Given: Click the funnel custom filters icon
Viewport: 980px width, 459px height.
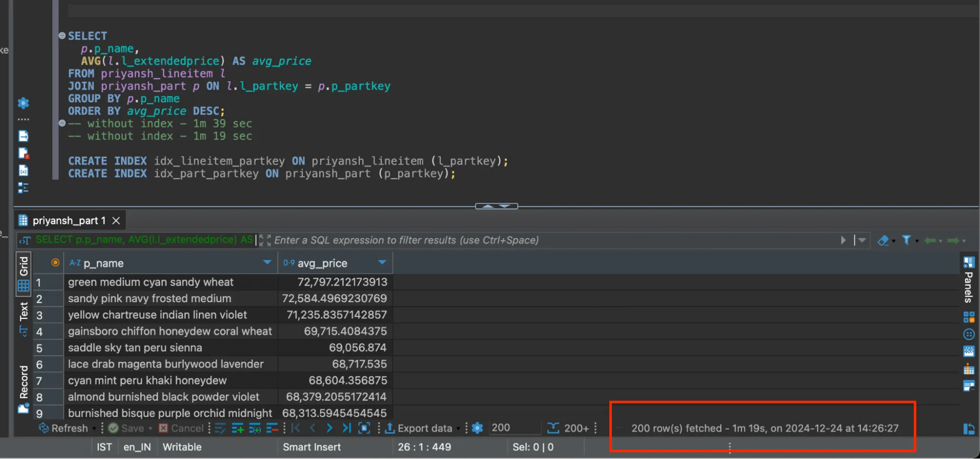Looking at the screenshot, I should pyautogui.click(x=906, y=240).
